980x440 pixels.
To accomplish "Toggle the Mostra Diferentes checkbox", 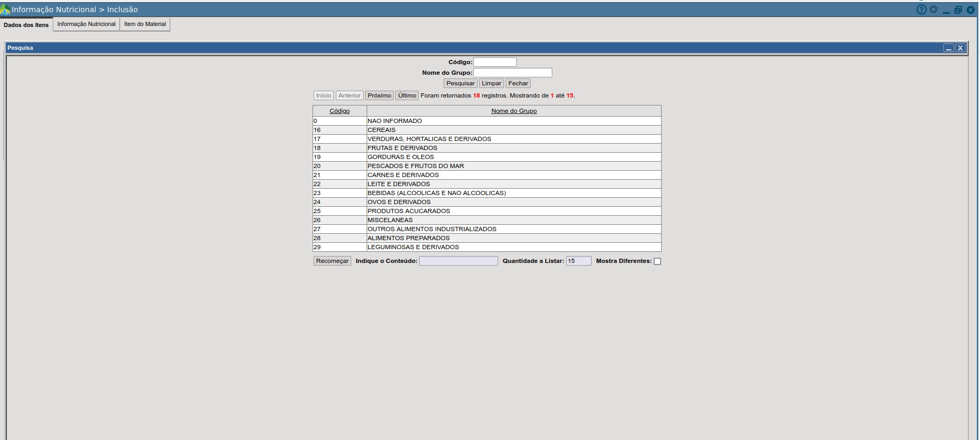I will tap(657, 261).
